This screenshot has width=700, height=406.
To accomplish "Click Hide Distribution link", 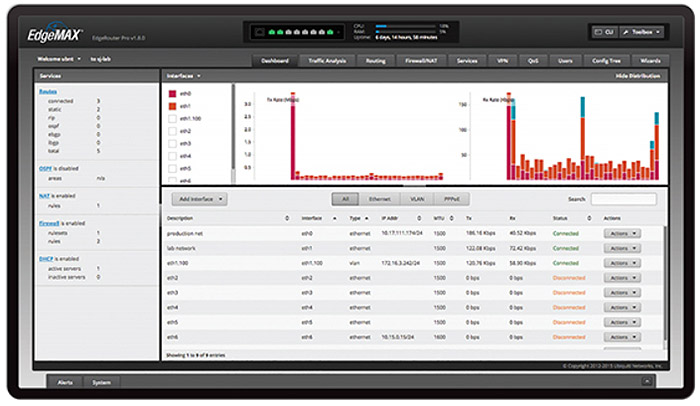I will tap(638, 76).
